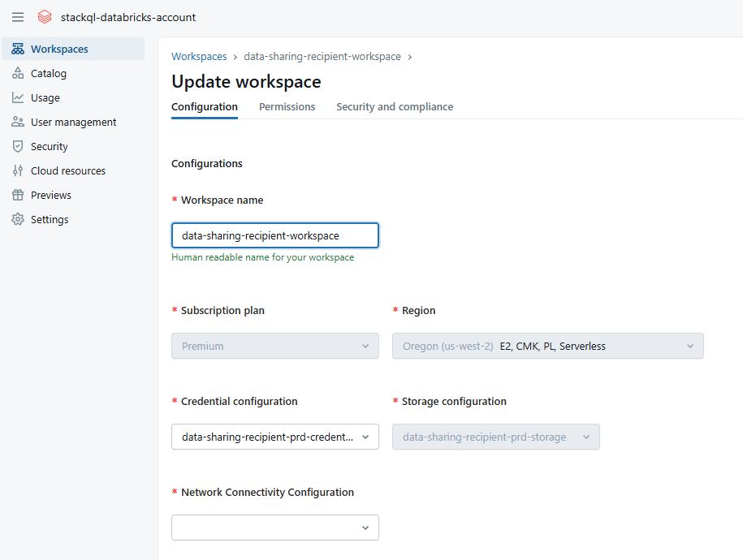Click the Previews gift icon
This screenshot has height=560, width=743.
click(17, 196)
